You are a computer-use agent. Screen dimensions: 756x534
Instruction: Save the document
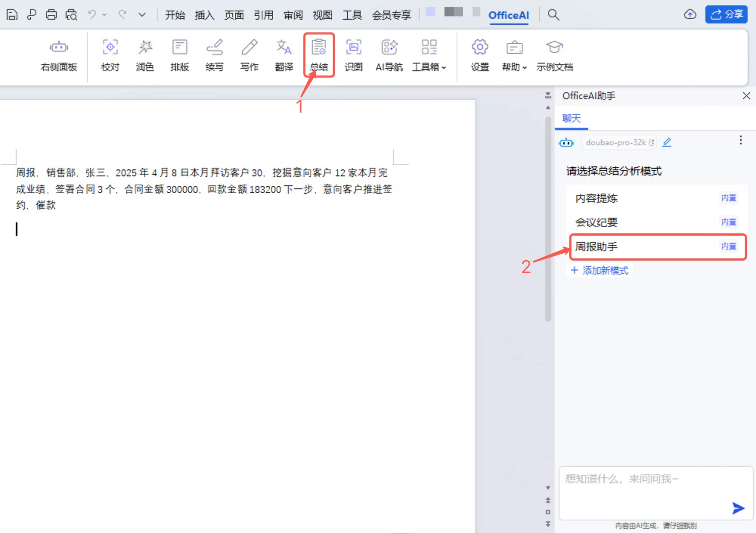(12, 14)
